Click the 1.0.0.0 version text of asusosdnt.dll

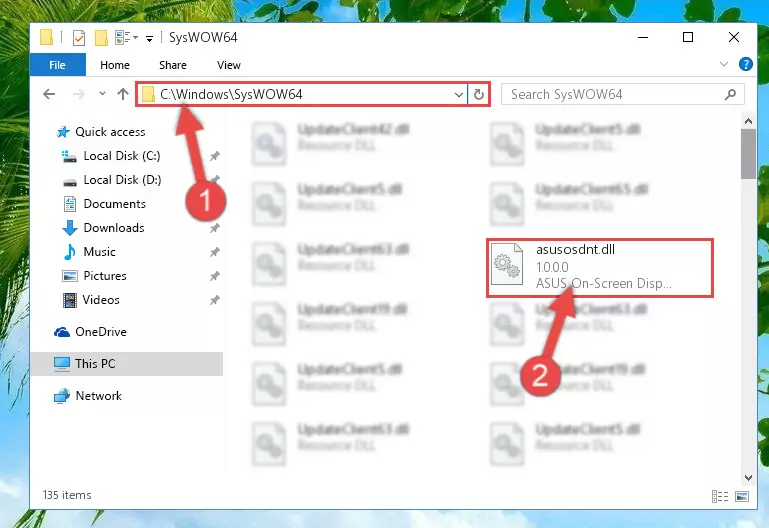pyautogui.click(x=552, y=267)
